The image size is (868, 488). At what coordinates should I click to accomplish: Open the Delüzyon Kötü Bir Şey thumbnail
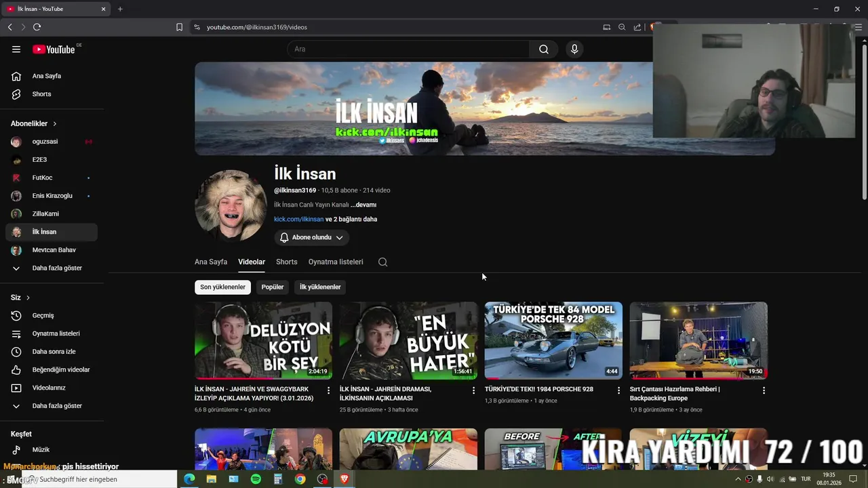click(x=264, y=340)
